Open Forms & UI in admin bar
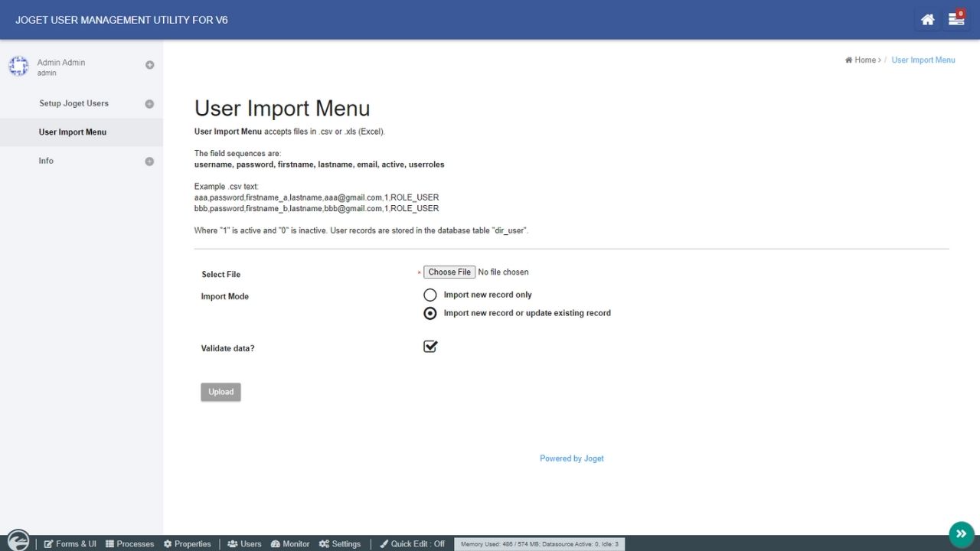The height and width of the screenshot is (551, 980). click(x=70, y=544)
